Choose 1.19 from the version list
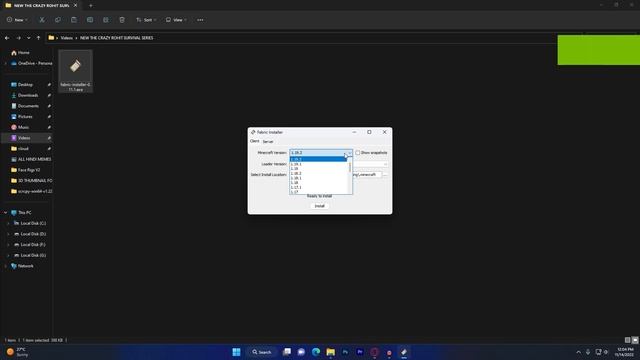640x360 pixels. coord(318,169)
